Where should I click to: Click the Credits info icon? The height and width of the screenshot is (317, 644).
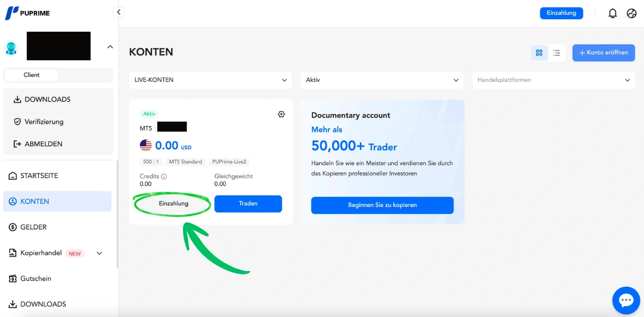tap(164, 176)
